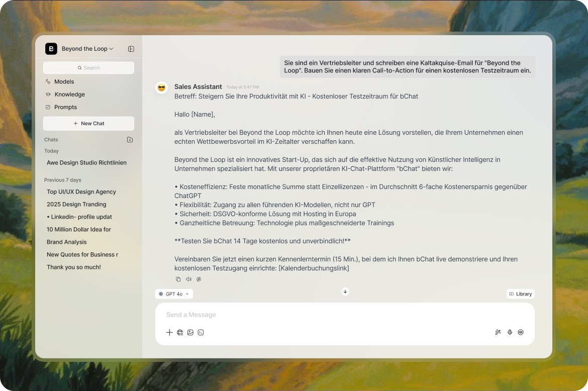Jump to bottom with the down-arrow button

pos(345,291)
